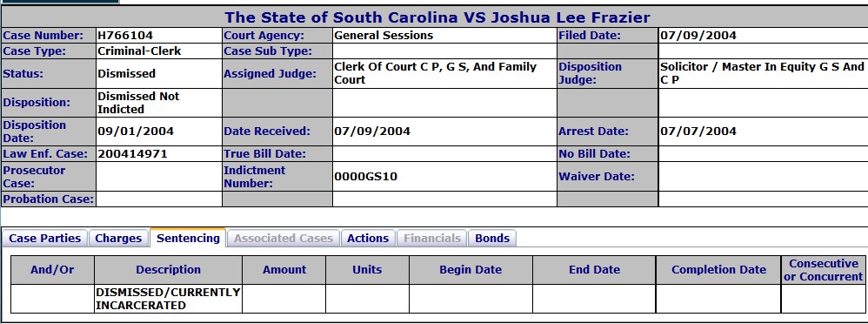Click the End Date column header
Viewport: 868px width, 324px height.
(x=594, y=270)
